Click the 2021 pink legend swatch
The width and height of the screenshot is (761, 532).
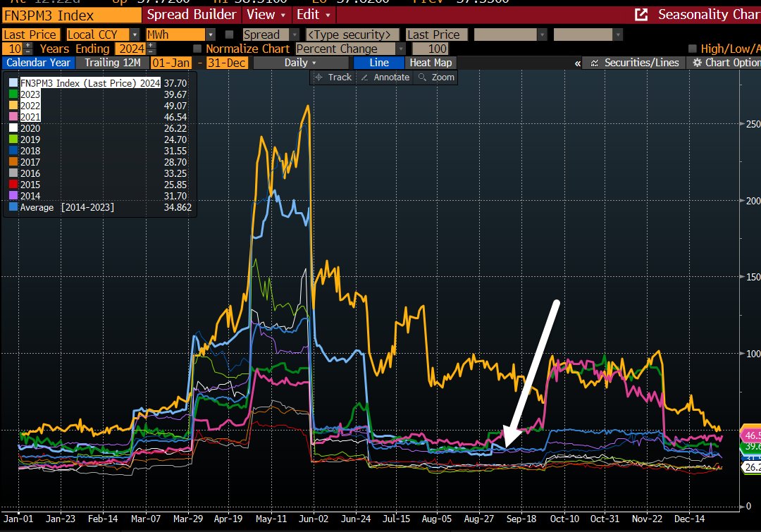click(x=13, y=116)
